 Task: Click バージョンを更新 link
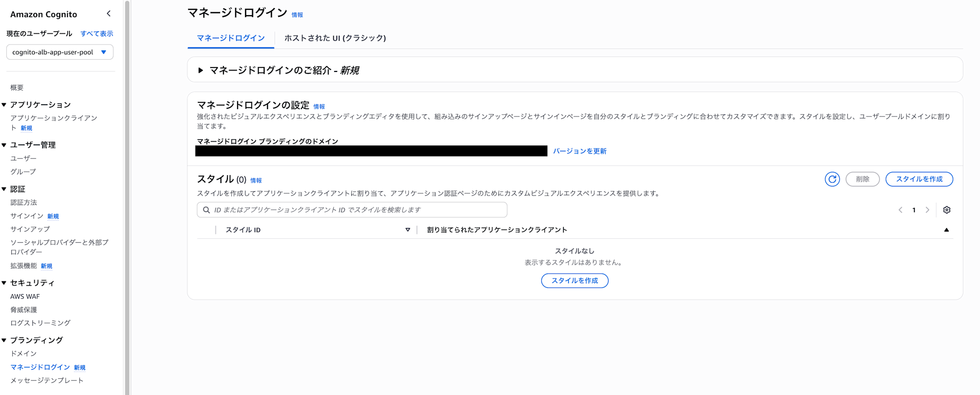[x=580, y=151]
